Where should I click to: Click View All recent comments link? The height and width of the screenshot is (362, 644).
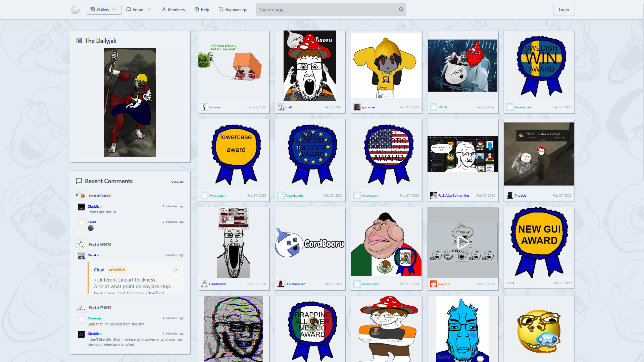point(178,182)
